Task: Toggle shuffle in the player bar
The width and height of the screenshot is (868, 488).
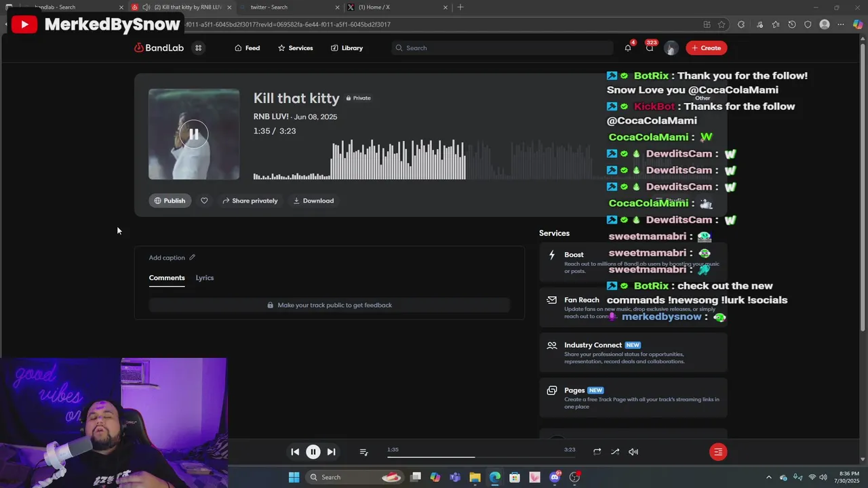Action: [x=615, y=451]
